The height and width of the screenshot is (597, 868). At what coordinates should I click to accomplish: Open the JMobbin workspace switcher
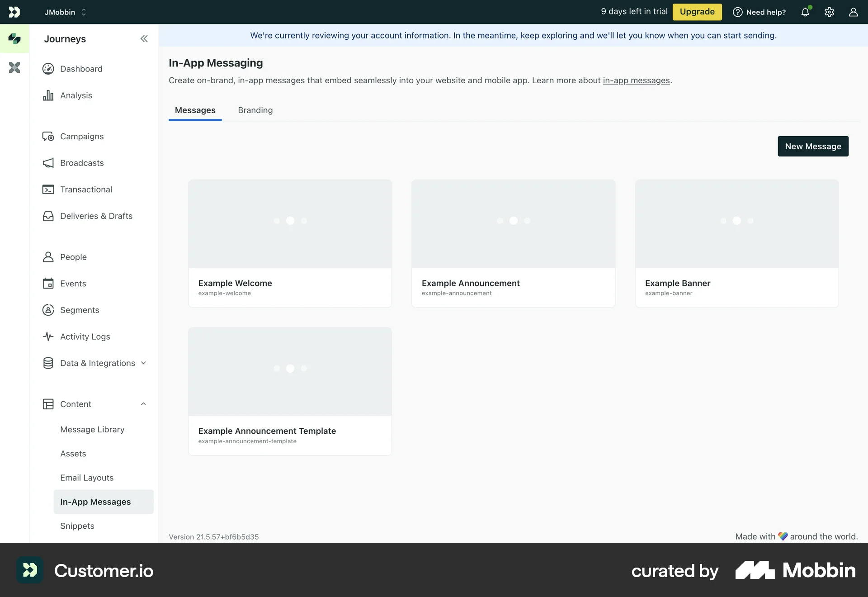[x=65, y=12]
